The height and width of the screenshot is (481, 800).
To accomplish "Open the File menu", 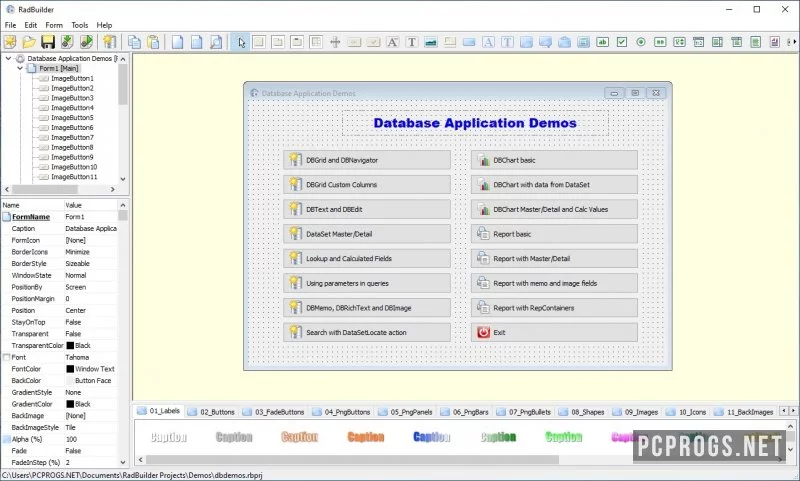I will tap(10, 25).
